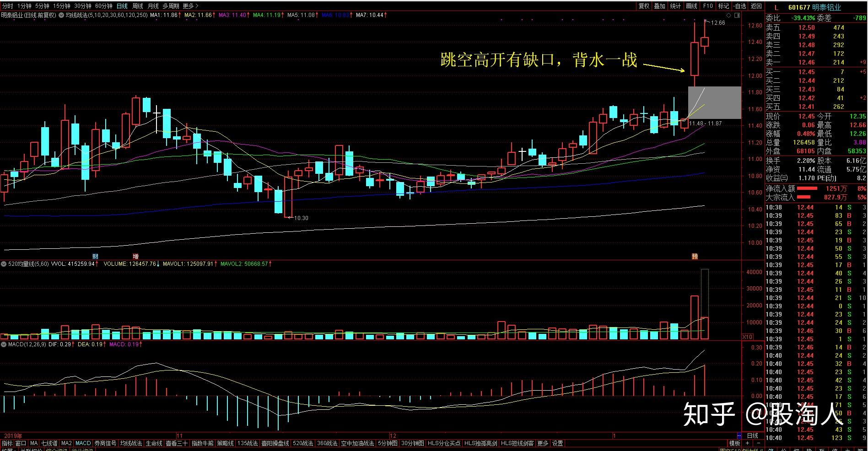Screen dimensions: 868x451
Task: Click the 标记 mark button
Action: point(724,6)
